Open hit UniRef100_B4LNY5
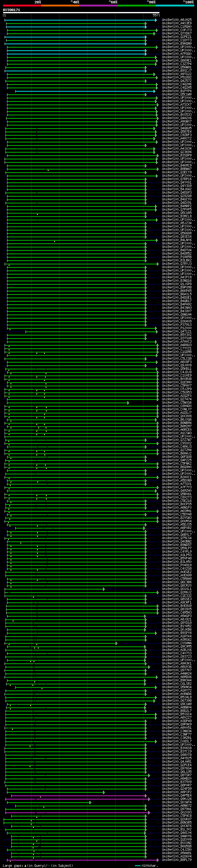Screen dimensions: 197x868 (x=177, y=240)
